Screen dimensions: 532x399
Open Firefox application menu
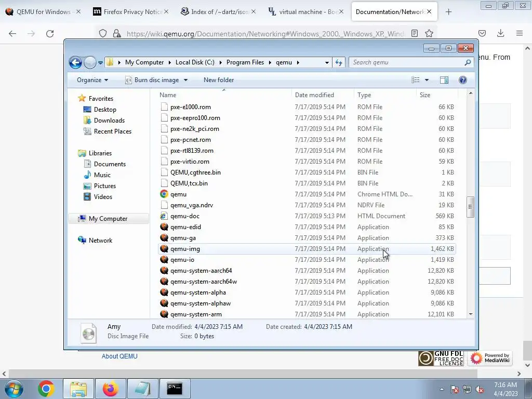[x=520, y=34]
